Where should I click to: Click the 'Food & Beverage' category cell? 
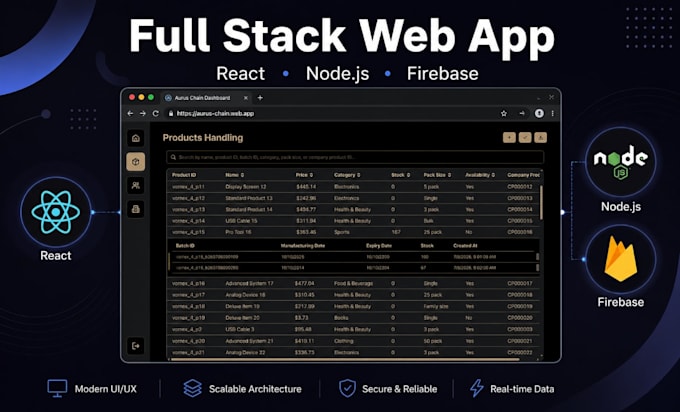[x=353, y=283]
